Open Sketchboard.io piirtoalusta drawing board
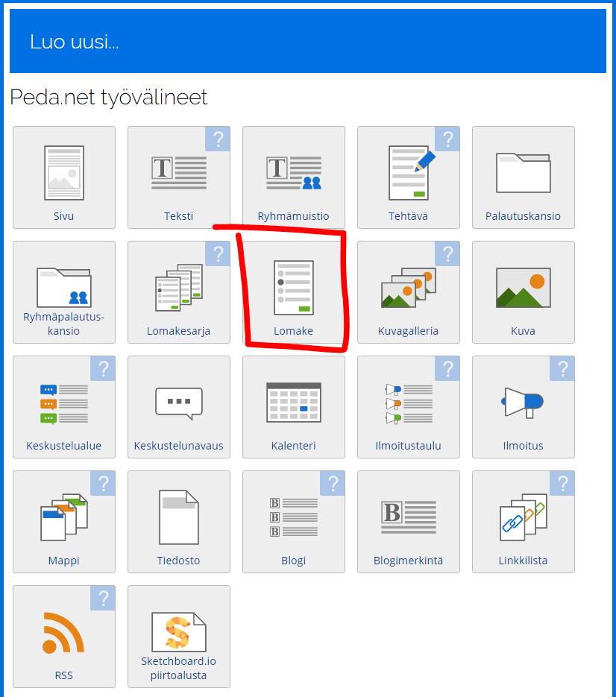616x697 pixels. tap(179, 637)
